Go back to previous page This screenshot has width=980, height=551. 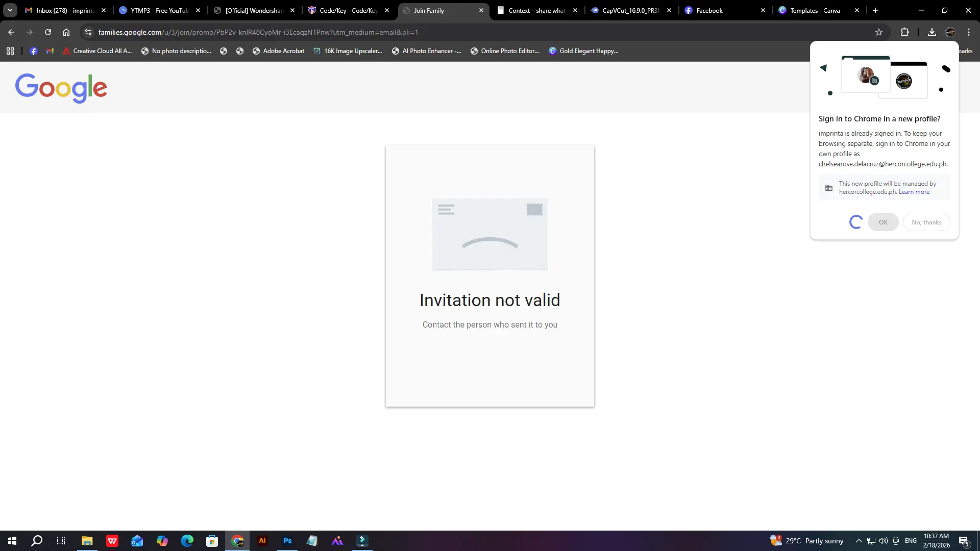[11, 32]
